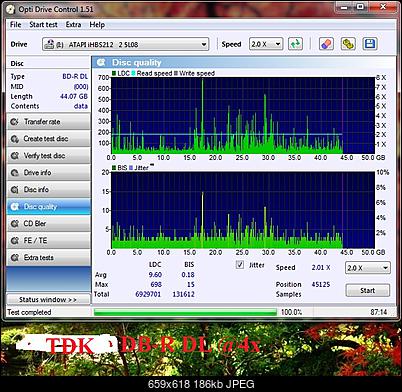Click the CD Bler icon
This screenshot has height=392, width=402.
tap(14, 224)
